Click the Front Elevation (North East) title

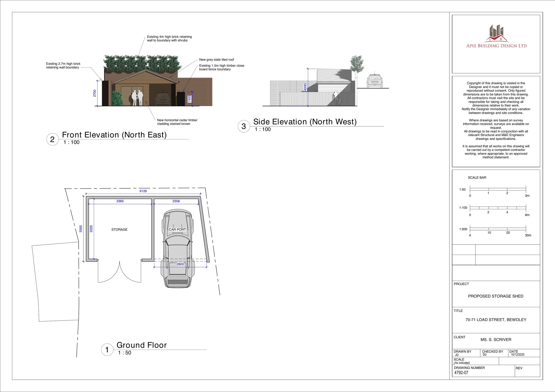coord(114,135)
